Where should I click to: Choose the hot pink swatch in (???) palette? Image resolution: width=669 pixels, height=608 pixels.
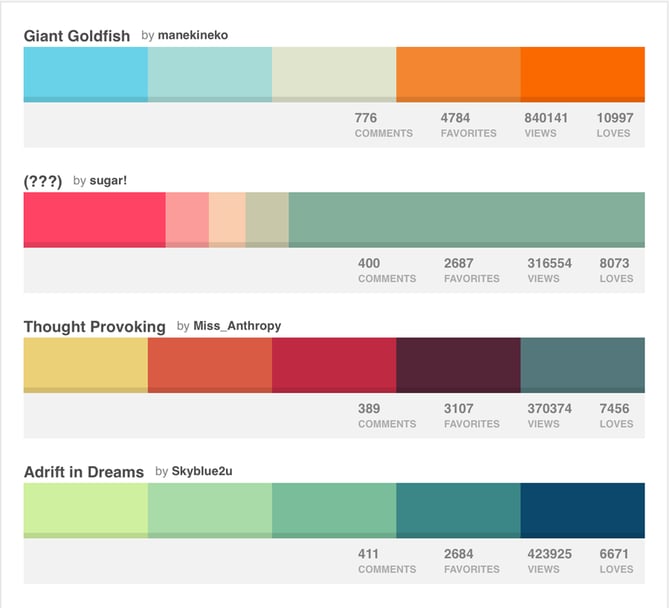94,219
